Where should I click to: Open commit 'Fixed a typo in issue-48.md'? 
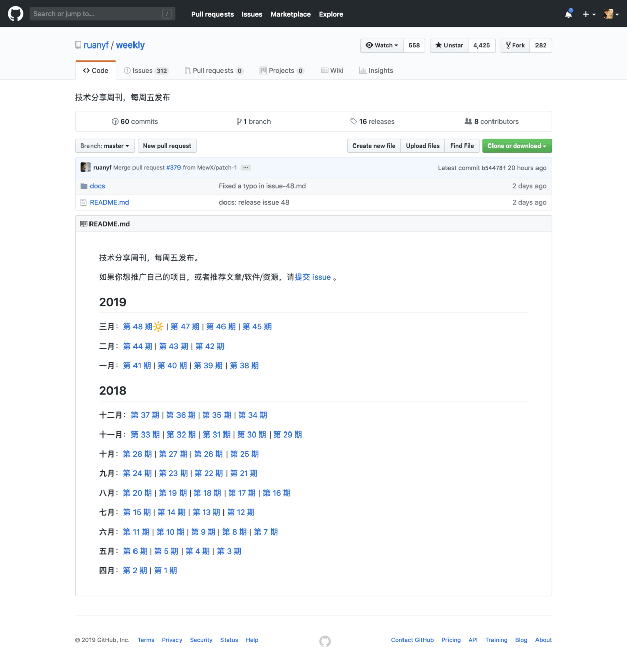[x=262, y=186]
